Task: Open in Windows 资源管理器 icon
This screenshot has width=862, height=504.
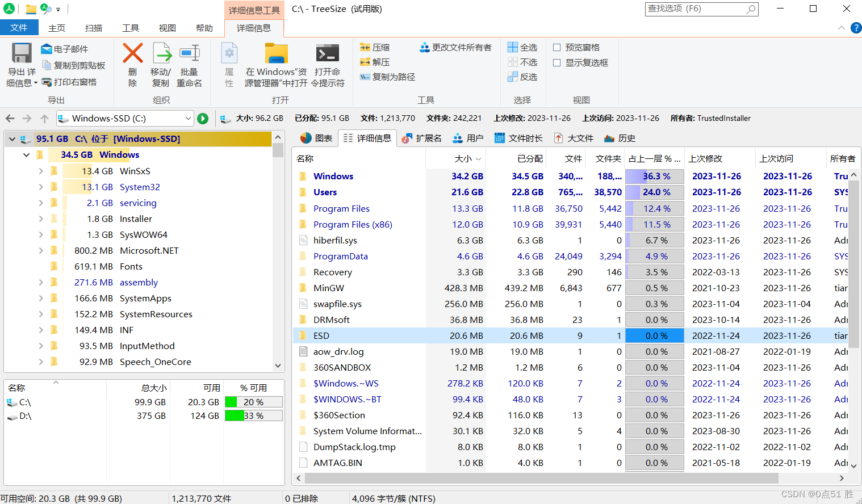Action: 277,53
